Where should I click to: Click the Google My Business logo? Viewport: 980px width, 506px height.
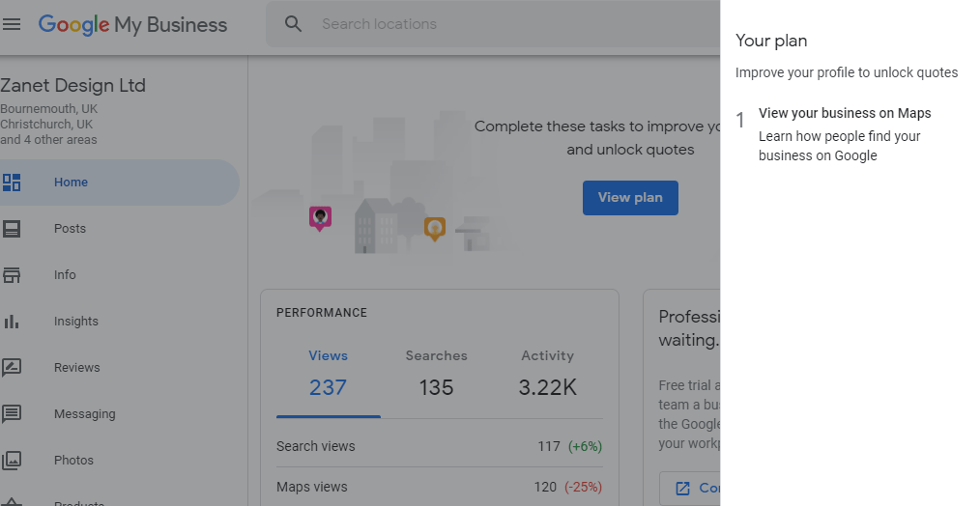point(133,24)
